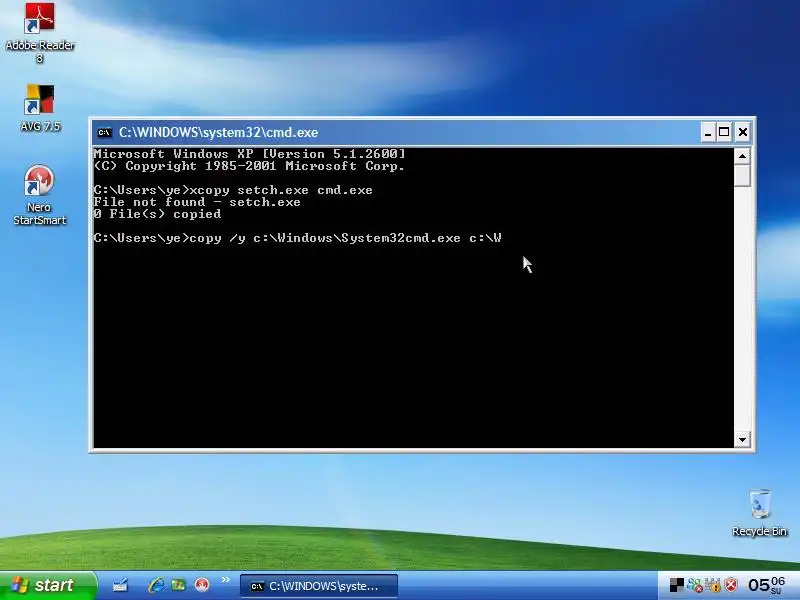This screenshot has width=800, height=600.
Task: Click the cmd.exe taskbar button
Action: (x=319, y=586)
